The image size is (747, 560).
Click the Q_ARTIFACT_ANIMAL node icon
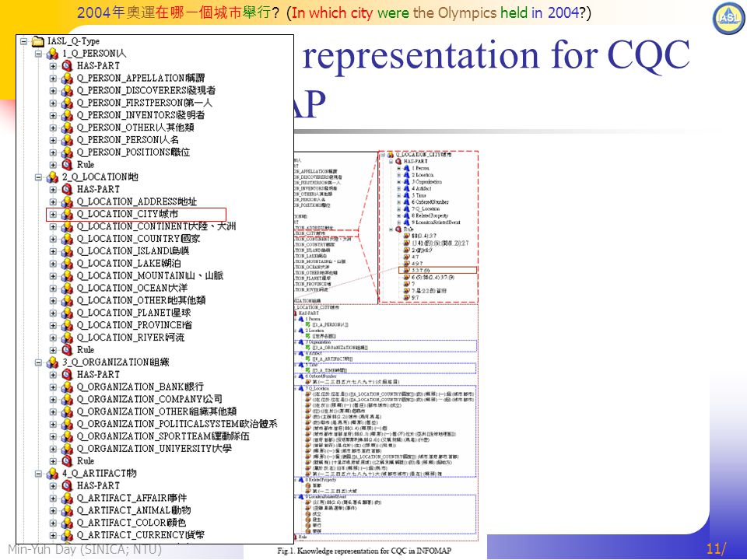click(x=67, y=511)
